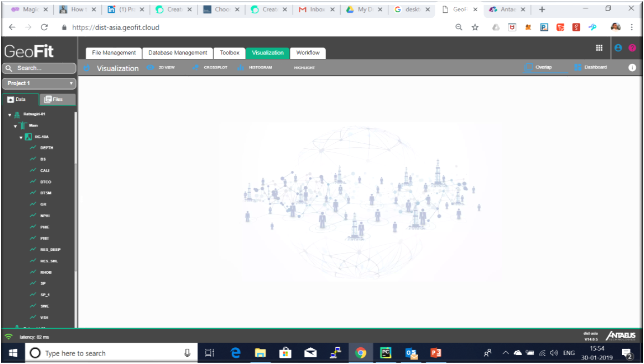Open the info icon in Visualization bar
The image size is (644, 364).
click(632, 67)
